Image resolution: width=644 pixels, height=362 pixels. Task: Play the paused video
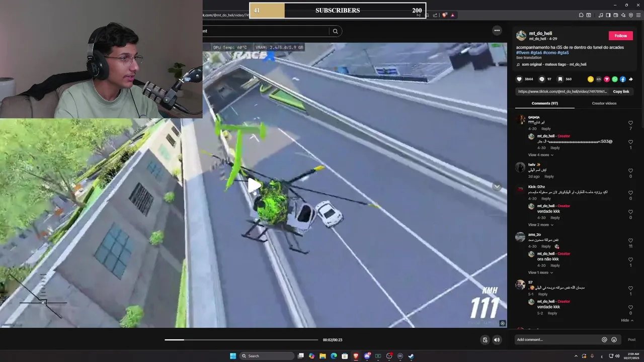[x=254, y=186]
